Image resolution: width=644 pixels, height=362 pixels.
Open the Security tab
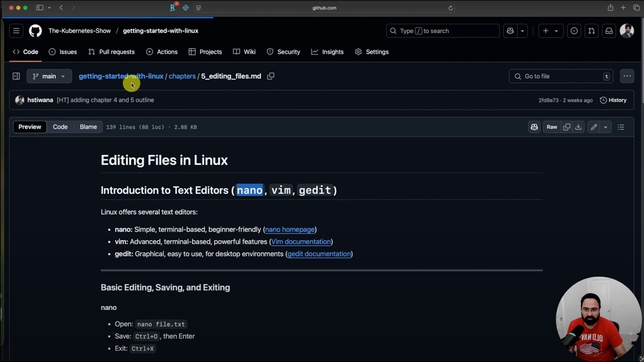(283, 52)
